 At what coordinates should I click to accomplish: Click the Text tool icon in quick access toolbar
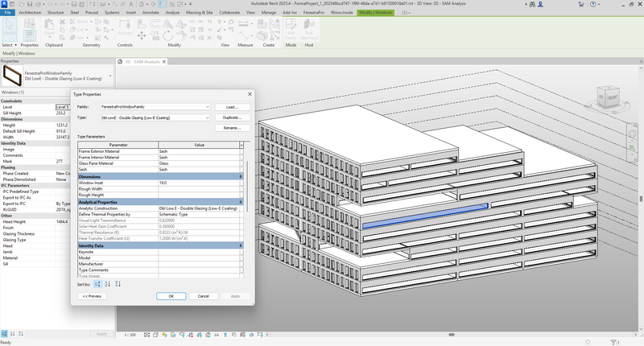(131, 4)
